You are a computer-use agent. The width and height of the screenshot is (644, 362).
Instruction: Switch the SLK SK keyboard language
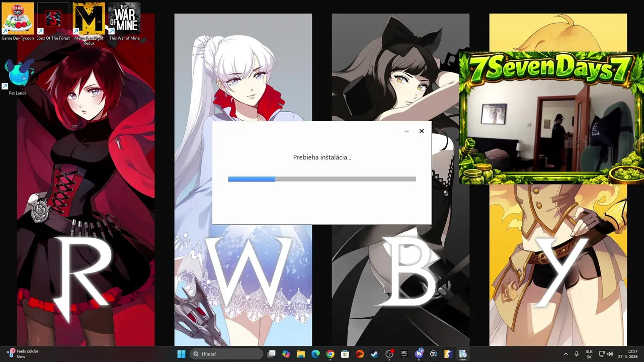(x=589, y=354)
